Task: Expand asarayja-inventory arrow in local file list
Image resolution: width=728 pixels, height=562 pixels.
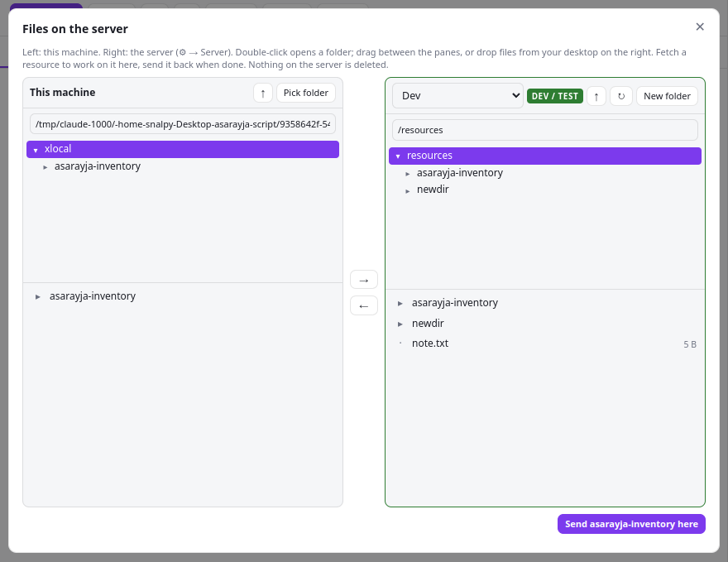Action: (x=37, y=297)
